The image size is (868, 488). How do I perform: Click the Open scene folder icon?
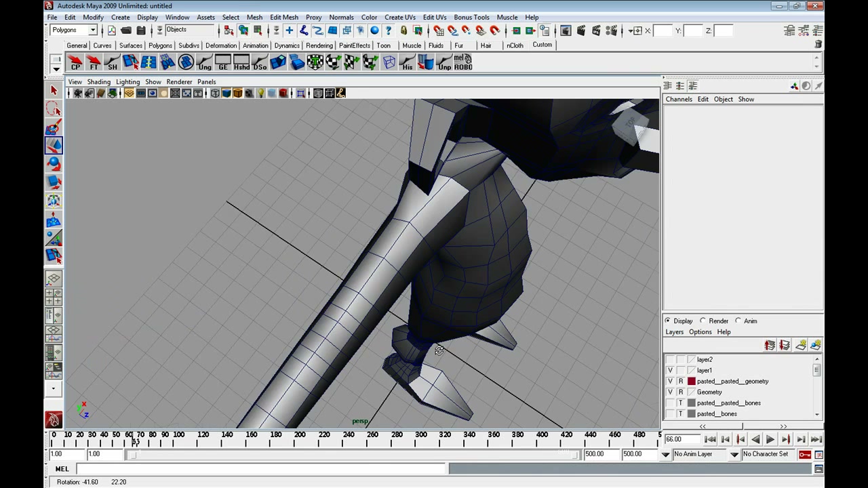click(126, 30)
